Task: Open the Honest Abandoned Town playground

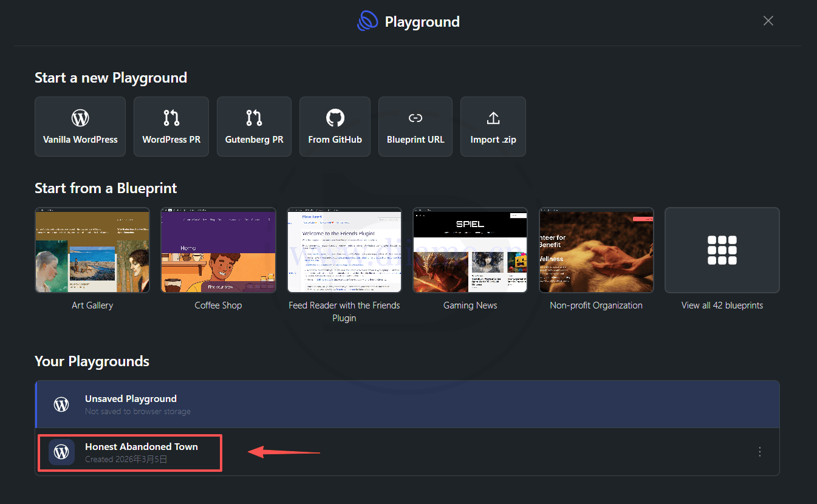Action: 142,452
